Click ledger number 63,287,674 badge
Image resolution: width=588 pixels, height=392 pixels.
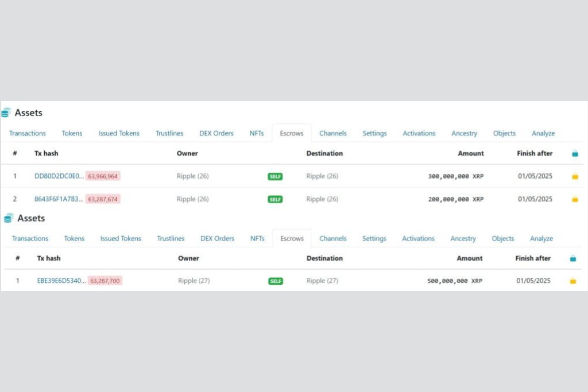[103, 199]
